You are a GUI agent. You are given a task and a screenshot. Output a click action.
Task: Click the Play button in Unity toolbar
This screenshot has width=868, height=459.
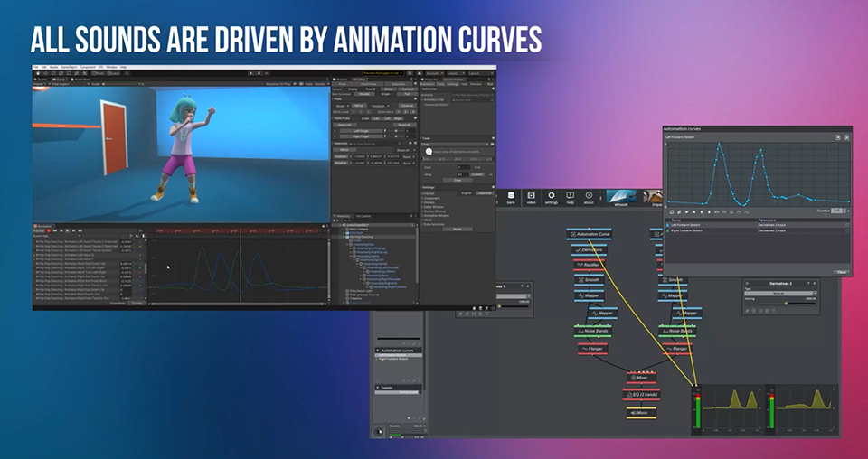coord(251,73)
